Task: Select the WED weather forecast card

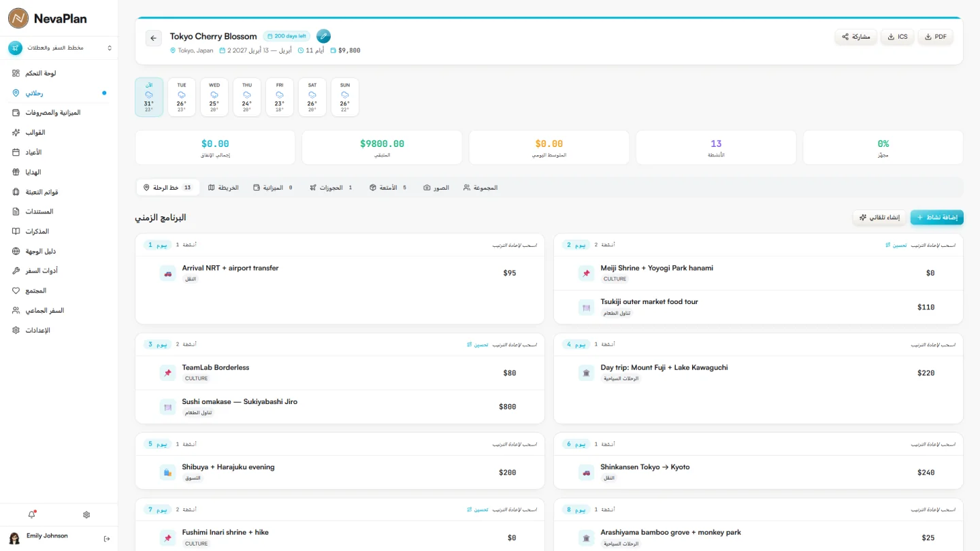Action: coord(214,97)
